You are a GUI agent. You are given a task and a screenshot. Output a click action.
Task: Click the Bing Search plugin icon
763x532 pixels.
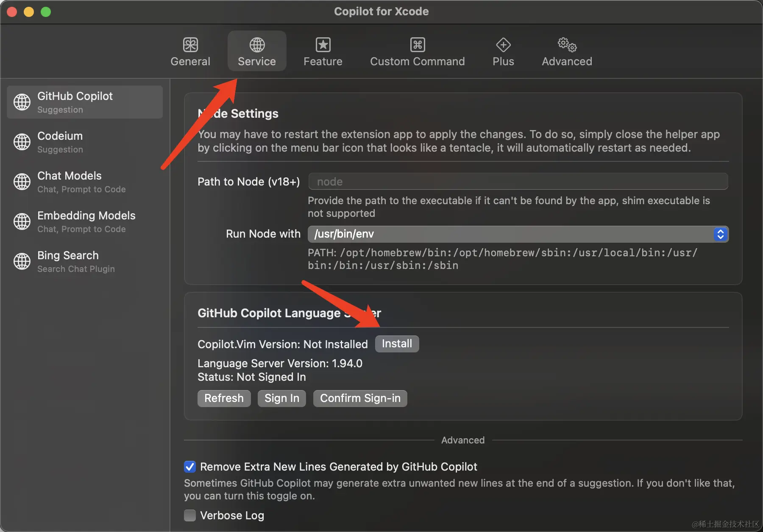(x=22, y=261)
